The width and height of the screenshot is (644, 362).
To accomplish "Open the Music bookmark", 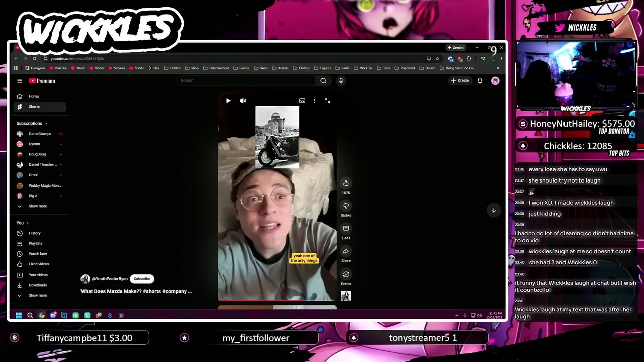I will [x=78, y=68].
